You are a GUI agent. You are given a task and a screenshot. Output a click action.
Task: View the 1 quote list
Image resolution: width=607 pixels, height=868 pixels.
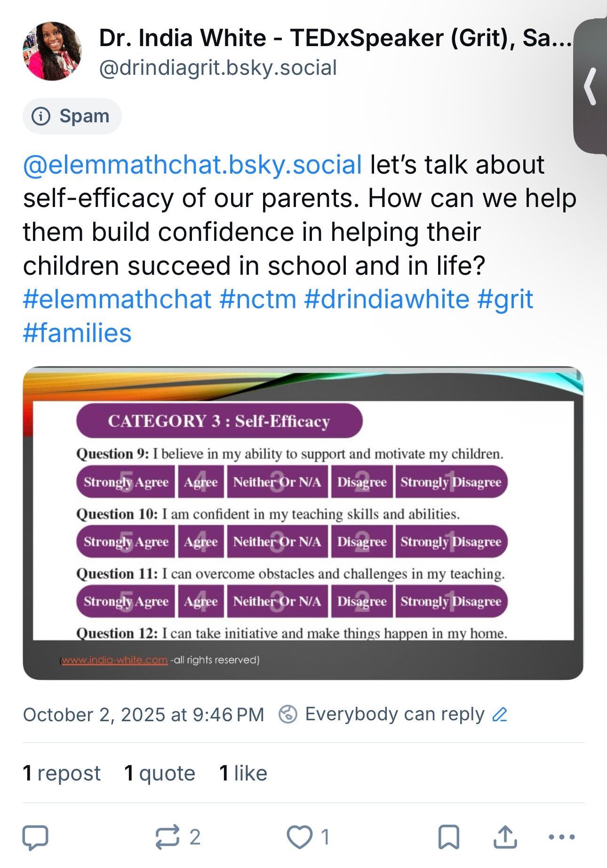pos(160,773)
